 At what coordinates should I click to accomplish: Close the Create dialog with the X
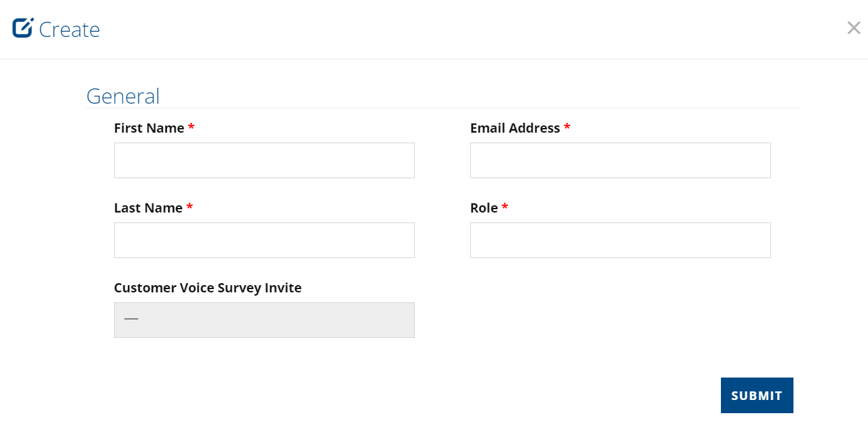[853, 28]
